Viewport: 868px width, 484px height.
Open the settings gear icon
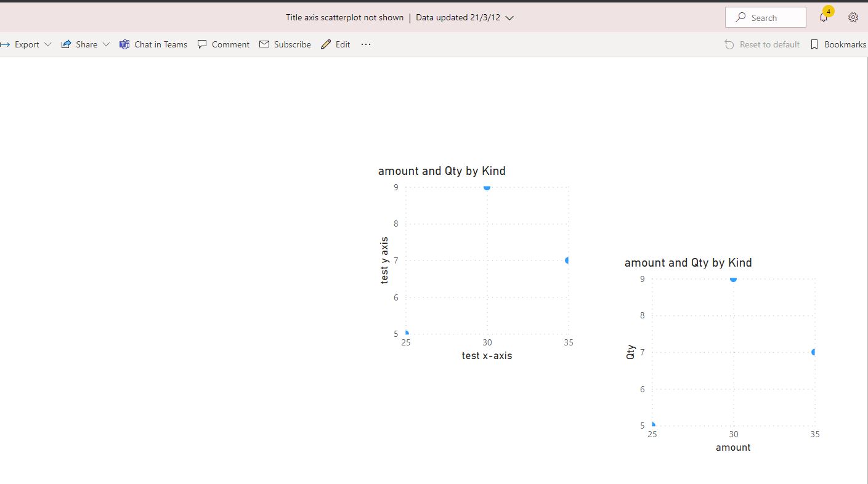click(x=853, y=18)
